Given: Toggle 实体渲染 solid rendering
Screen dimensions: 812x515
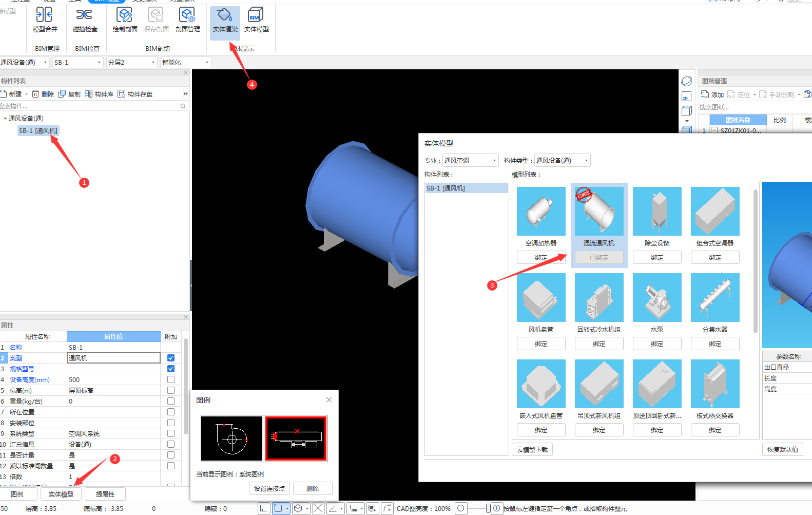Looking at the screenshot, I should tap(225, 22).
